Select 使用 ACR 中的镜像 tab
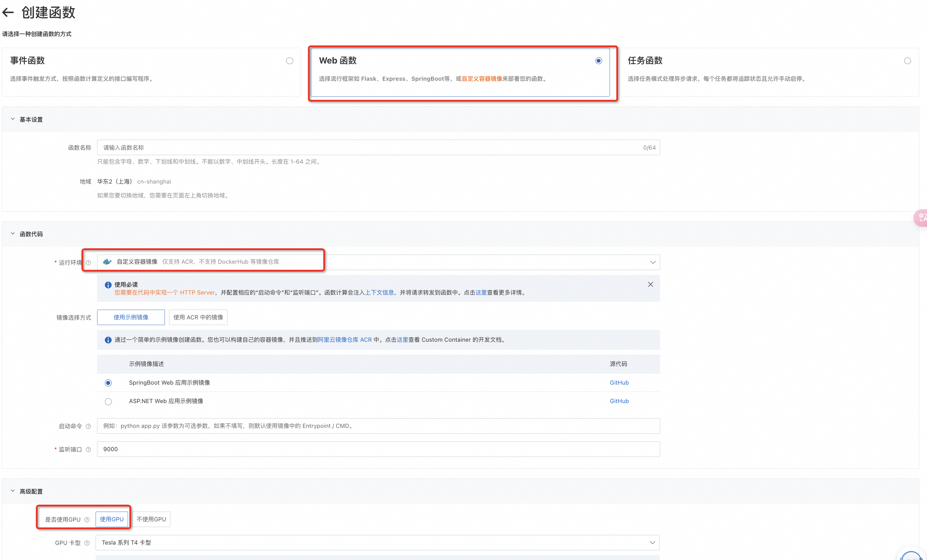927x560 pixels. click(198, 317)
